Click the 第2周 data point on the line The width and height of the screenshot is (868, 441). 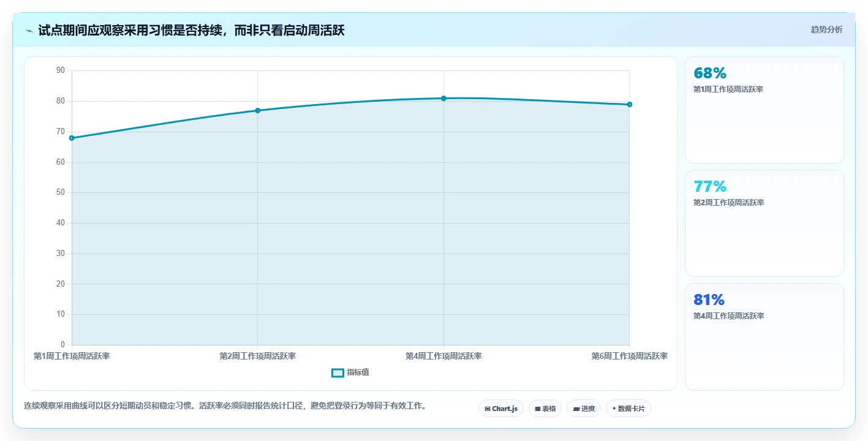click(x=257, y=110)
